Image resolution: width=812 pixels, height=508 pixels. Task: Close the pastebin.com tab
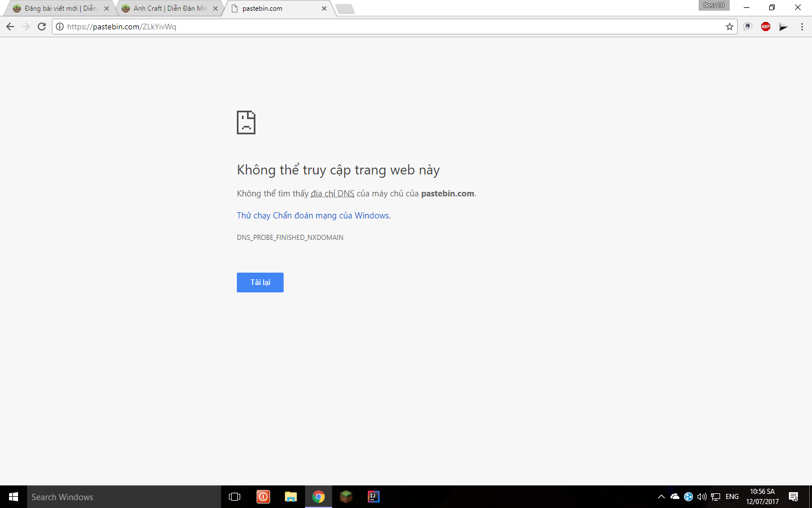tap(324, 8)
